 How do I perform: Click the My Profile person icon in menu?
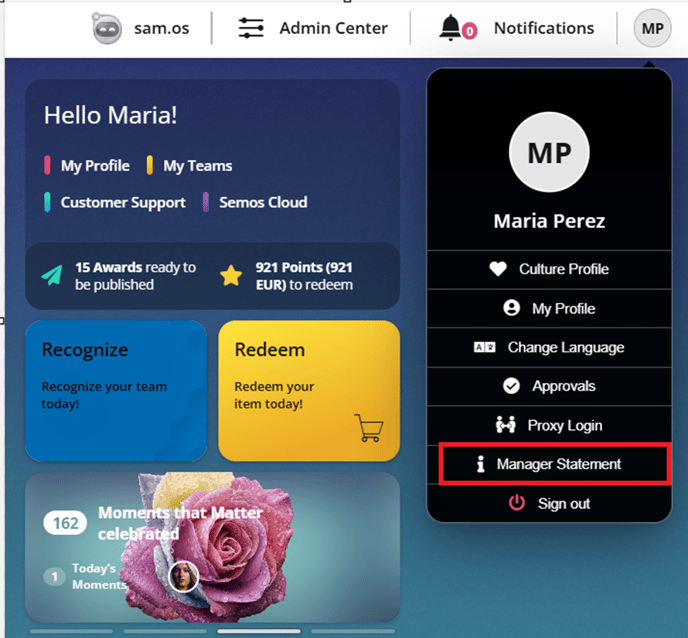(x=512, y=308)
